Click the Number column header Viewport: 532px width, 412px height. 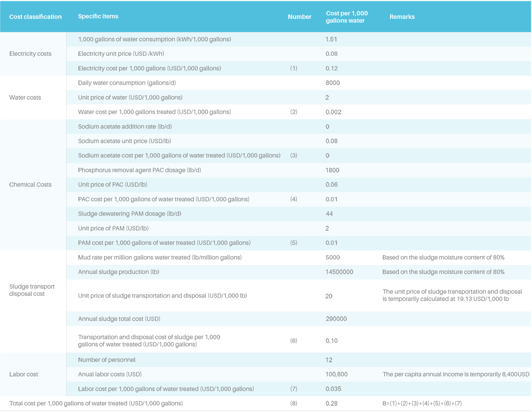299,17
